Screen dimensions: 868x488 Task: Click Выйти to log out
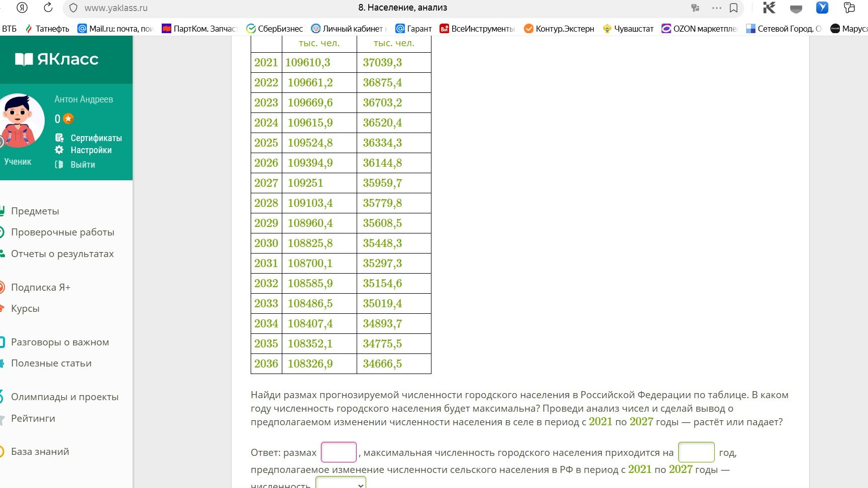[82, 164]
